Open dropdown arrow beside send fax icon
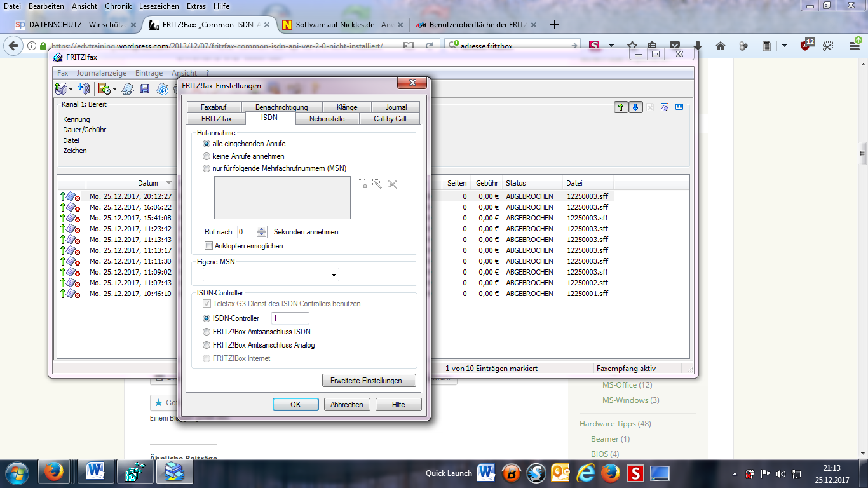Viewport: 868px width, 488px height. (71, 89)
